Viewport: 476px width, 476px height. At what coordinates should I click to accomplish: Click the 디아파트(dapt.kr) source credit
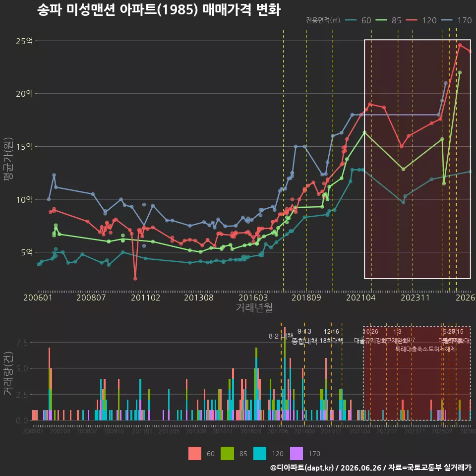click(301, 468)
